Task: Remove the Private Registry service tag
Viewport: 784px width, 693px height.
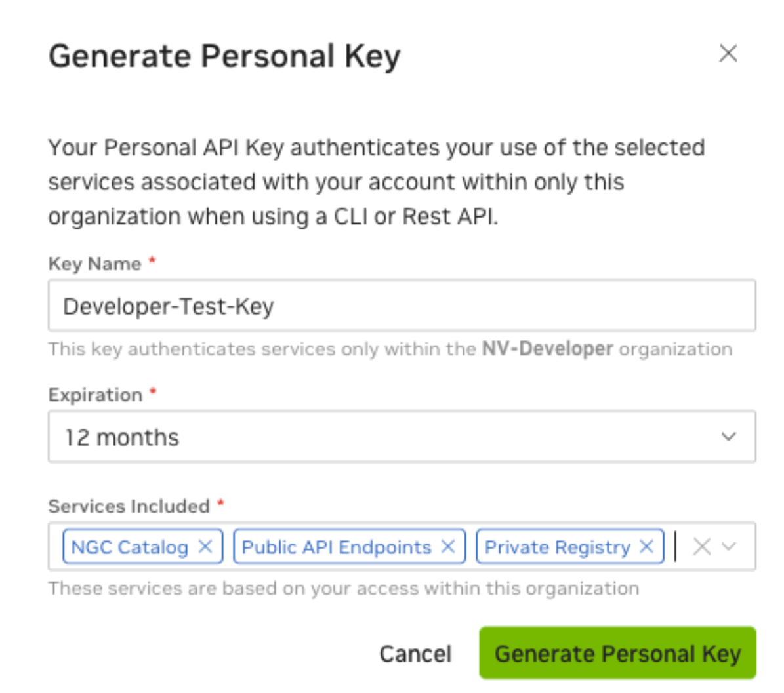Action: pyautogui.click(x=647, y=546)
